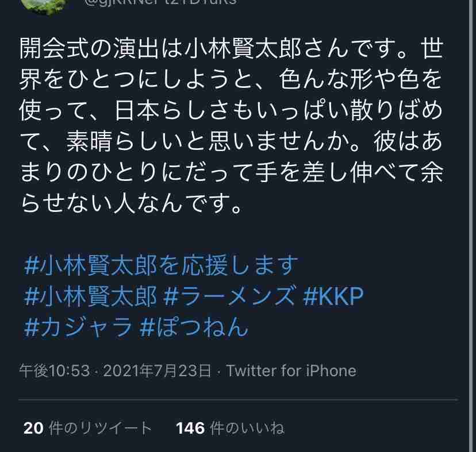Click the tweet's last line ending 人なんです。
Viewport: 476px width, 452px height.
point(131,203)
